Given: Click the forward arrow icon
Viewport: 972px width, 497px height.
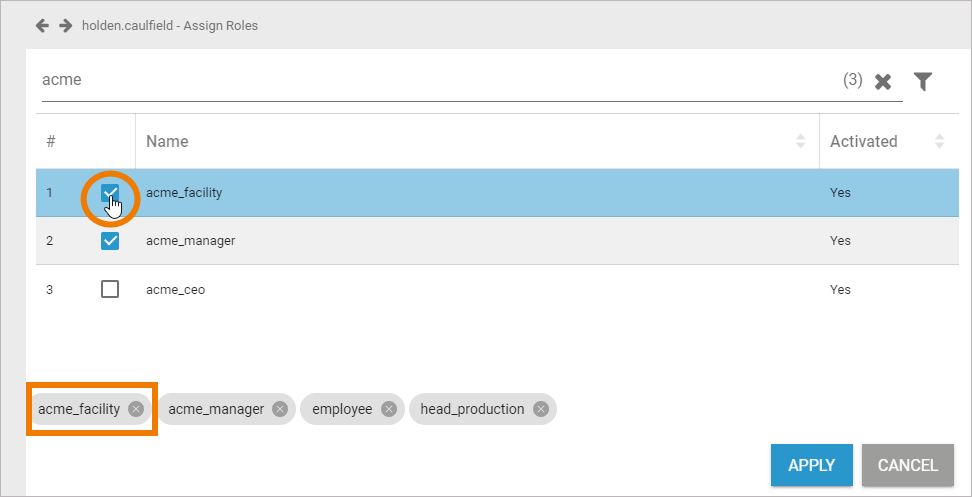Looking at the screenshot, I should click(x=66, y=25).
